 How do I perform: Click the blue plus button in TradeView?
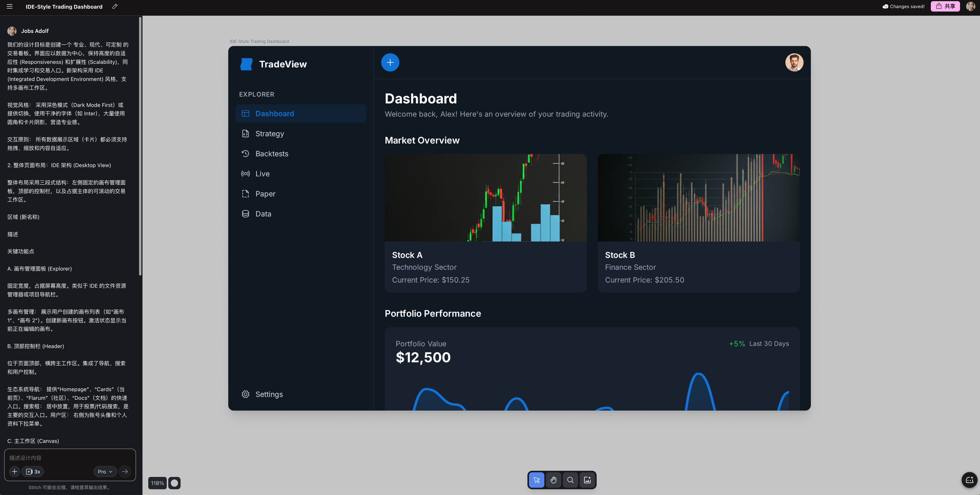click(390, 62)
